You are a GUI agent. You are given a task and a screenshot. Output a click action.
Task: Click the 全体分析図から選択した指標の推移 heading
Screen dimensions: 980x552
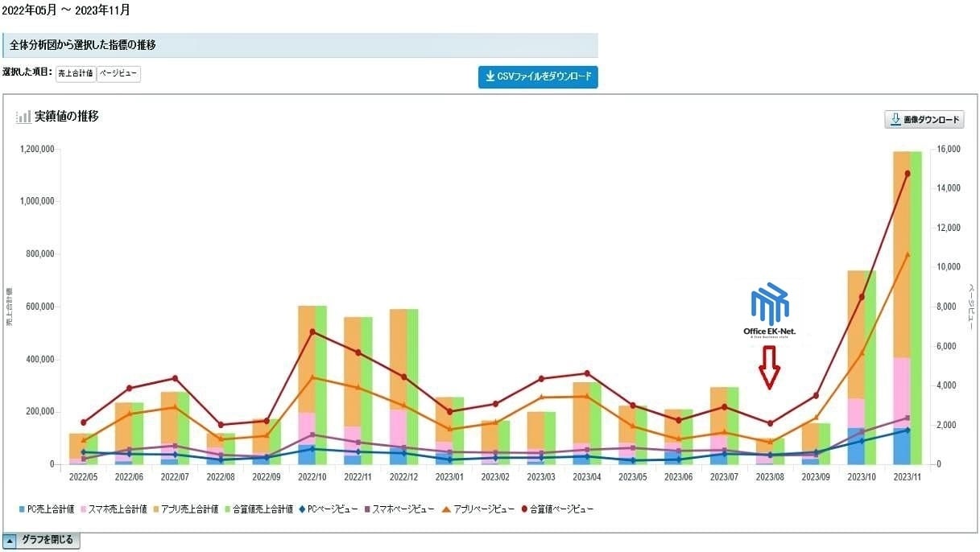click(83, 45)
